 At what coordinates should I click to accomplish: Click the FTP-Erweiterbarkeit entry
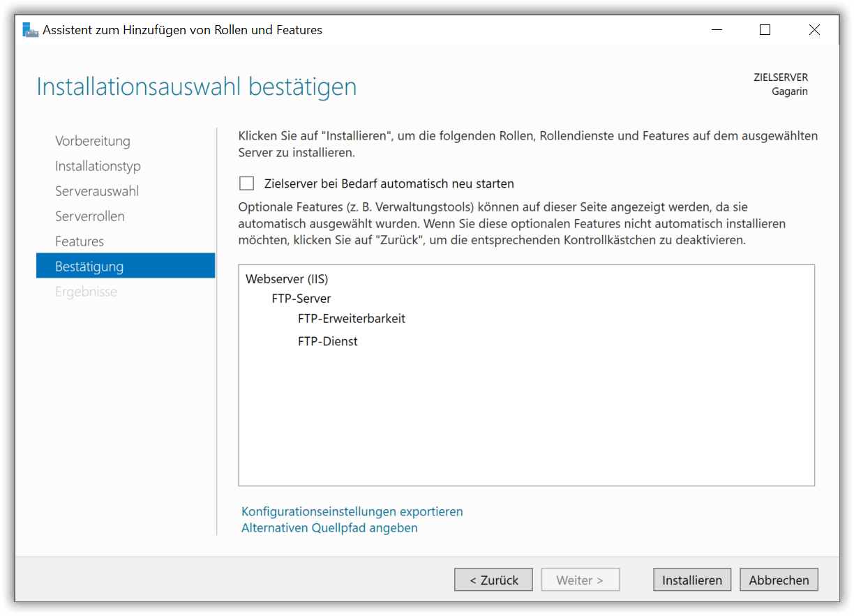tap(352, 318)
